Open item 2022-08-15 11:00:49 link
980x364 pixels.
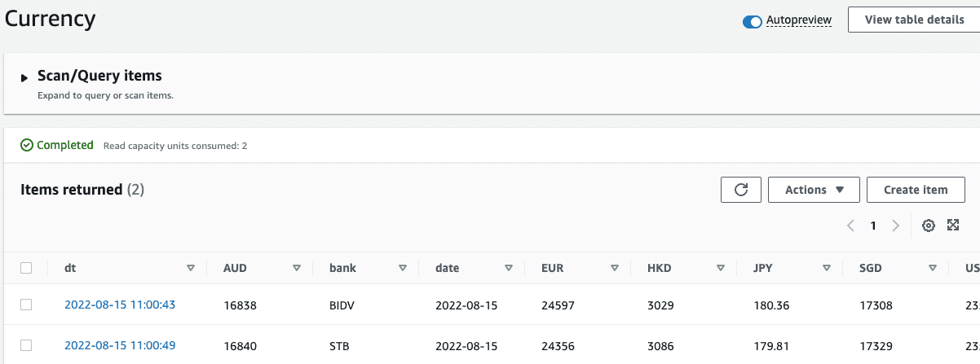point(120,345)
